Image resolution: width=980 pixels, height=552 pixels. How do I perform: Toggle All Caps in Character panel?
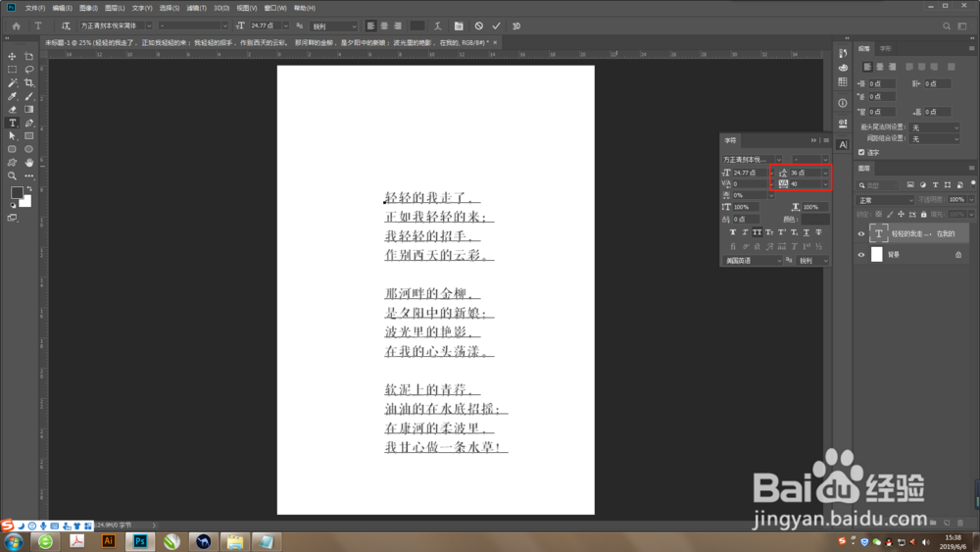click(x=757, y=232)
